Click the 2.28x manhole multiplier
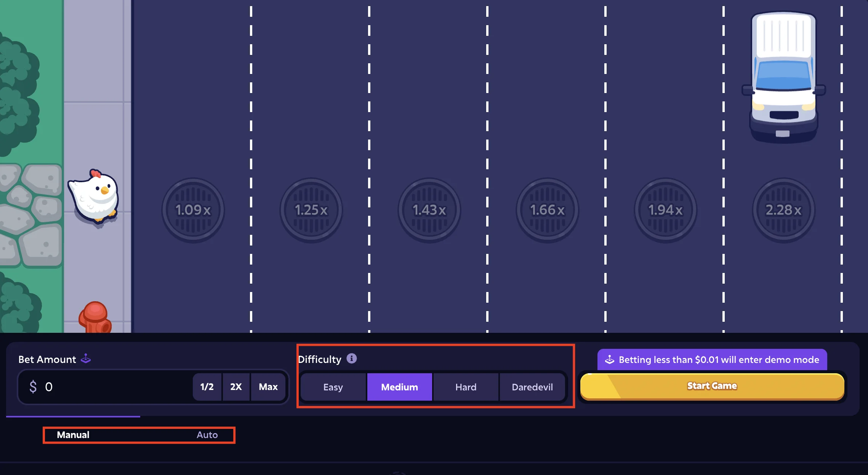Viewport: 868px width, 475px height. pyautogui.click(x=784, y=210)
